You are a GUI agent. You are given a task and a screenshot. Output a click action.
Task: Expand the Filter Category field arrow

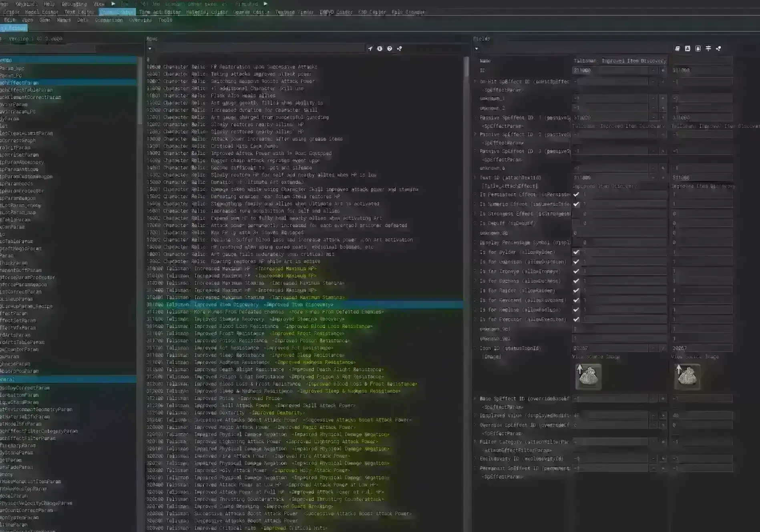click(475, 442)
